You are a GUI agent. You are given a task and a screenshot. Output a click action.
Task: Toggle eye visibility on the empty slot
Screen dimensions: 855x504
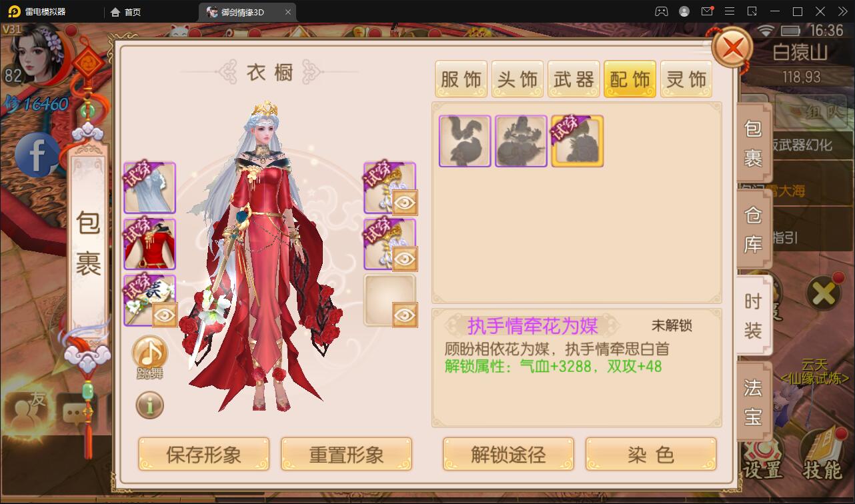click(405, 315)
